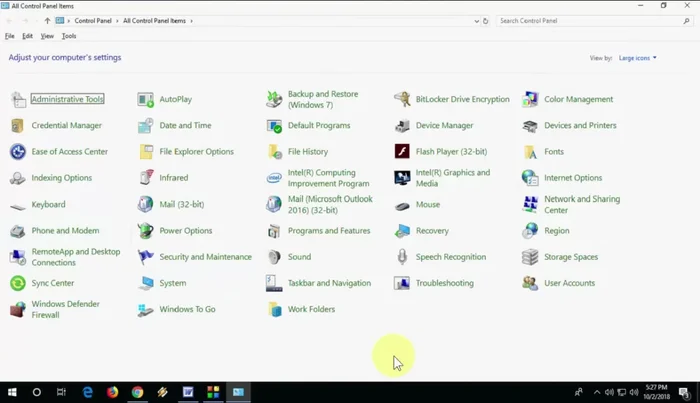
Task: Click the Default Programs icon
Action: [274, 126]
